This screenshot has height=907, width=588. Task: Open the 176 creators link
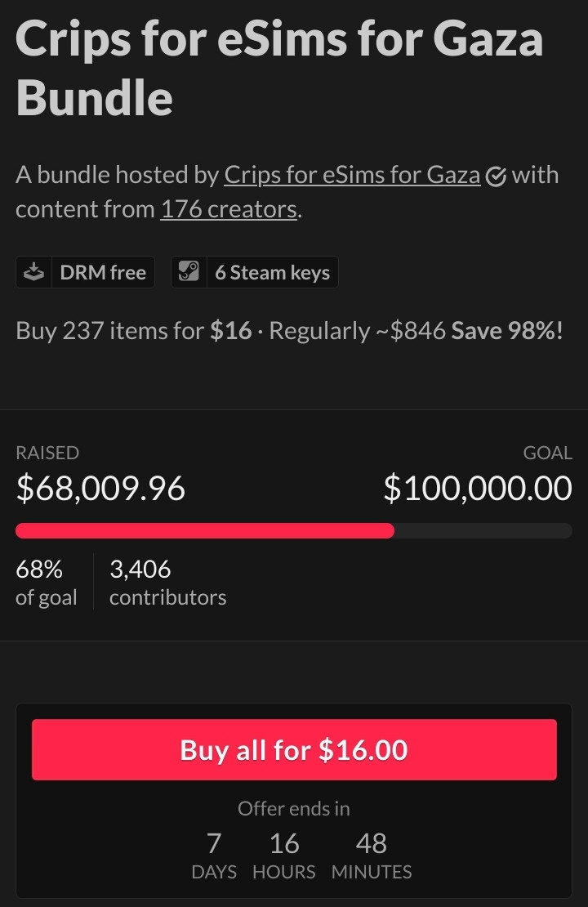click(x=229, y=209)
